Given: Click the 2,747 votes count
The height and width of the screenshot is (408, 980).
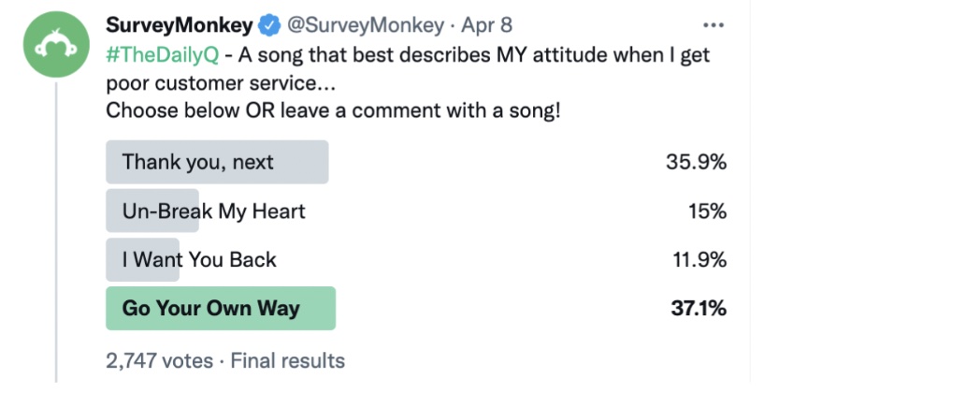Looking at the screenshot, I should click(159, 361).
